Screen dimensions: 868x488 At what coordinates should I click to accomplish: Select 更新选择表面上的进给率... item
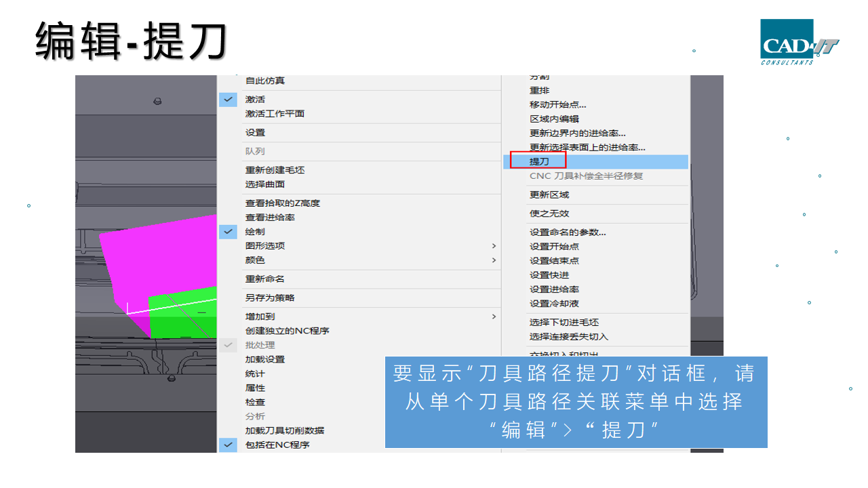[x=587, y=147]
